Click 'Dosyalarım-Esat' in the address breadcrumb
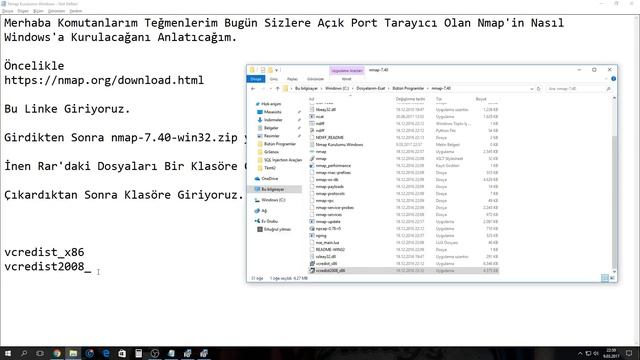Image resolution: width=640 pixels, height=360 pixels. pos(371,89)
